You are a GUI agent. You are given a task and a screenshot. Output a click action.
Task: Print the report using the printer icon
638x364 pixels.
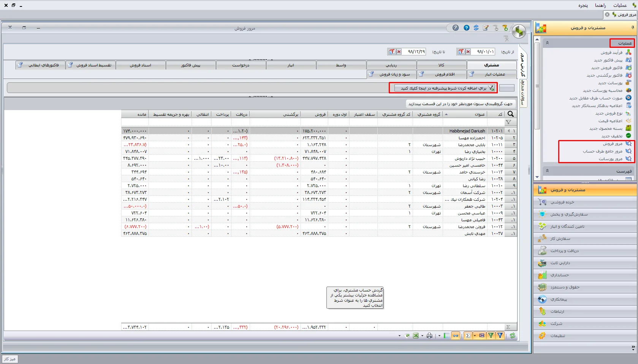429,336
